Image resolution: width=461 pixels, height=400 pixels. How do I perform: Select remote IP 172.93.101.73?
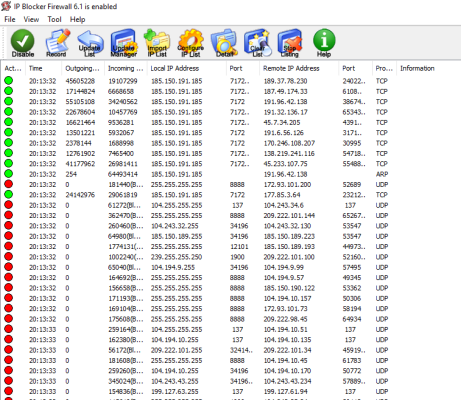coord(285,309)
